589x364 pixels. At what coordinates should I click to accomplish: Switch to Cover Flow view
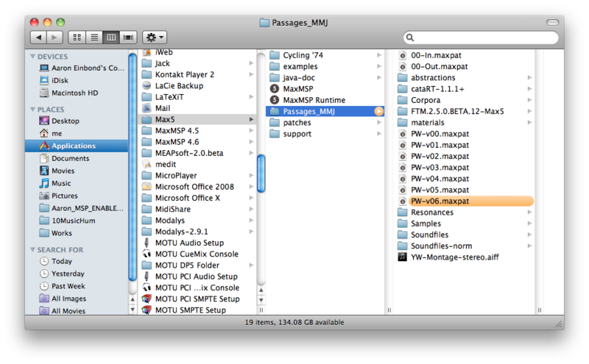[x=128, y=38]
